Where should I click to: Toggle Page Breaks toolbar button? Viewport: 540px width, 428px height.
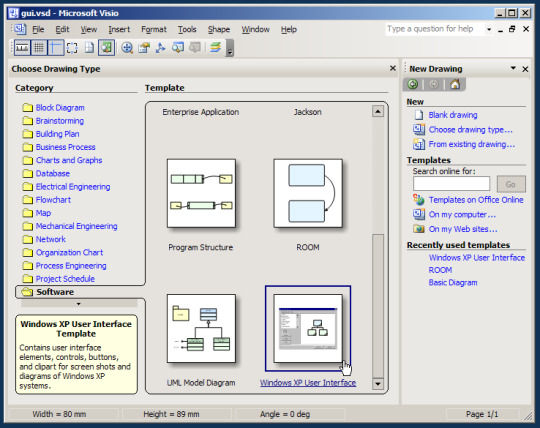pos(89,48)
